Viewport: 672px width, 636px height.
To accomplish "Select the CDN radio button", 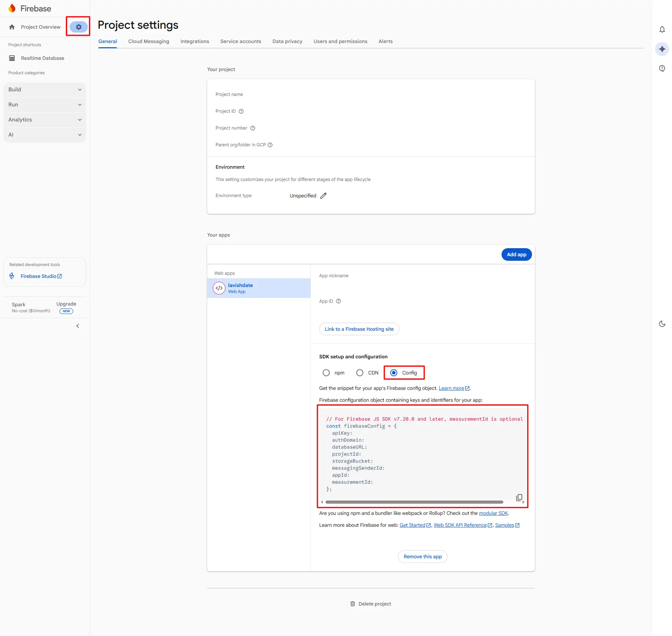I will coord(360,373).
